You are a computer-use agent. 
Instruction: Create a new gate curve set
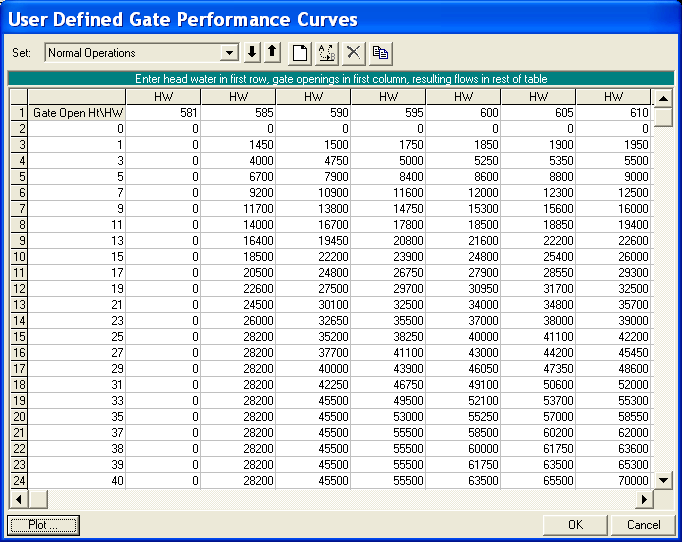pyautogui.click(x=299, y=52)
